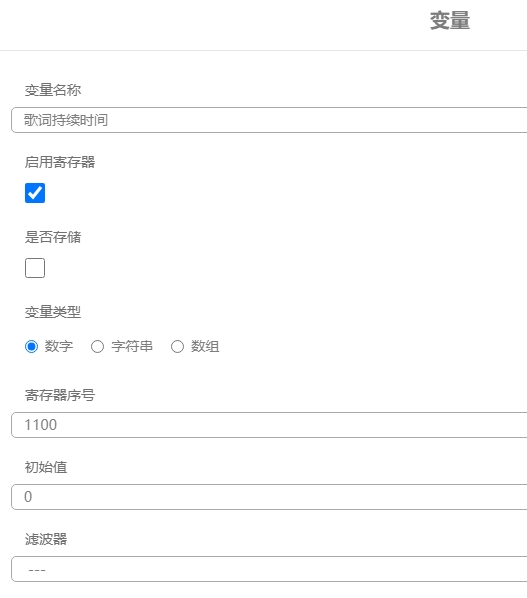The width and height of the screenshot is (527, 598).
Task: Uncheck the 启用寄存器 checkbox
Action: [35, 193]
